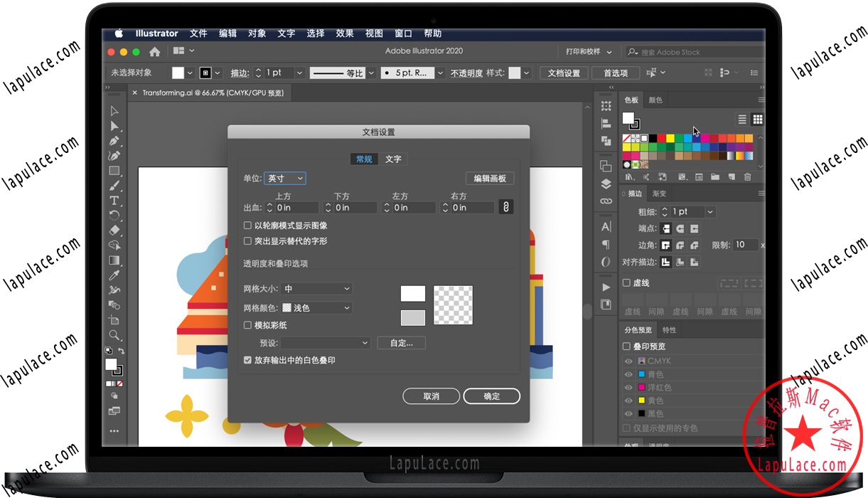Open the 样式 style dropdown
Viewport: 868px width, 498px height.
(x=527, y=73)
